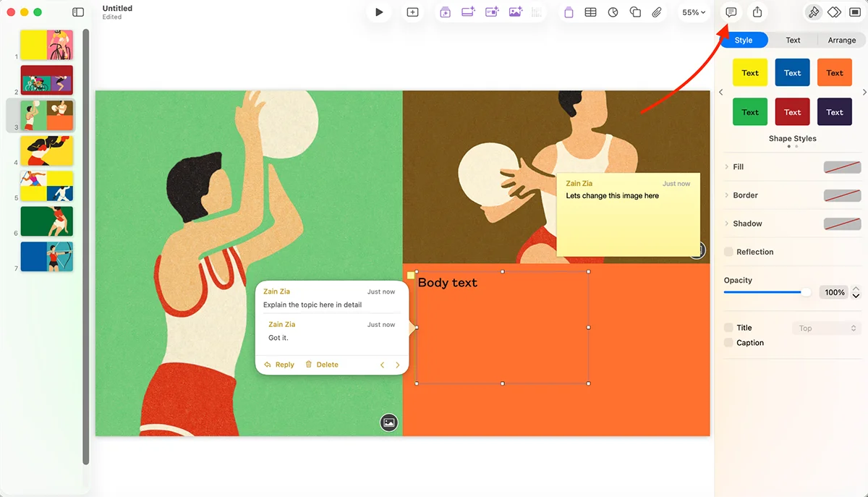Go to the next comment arrow

click(398, 365)
